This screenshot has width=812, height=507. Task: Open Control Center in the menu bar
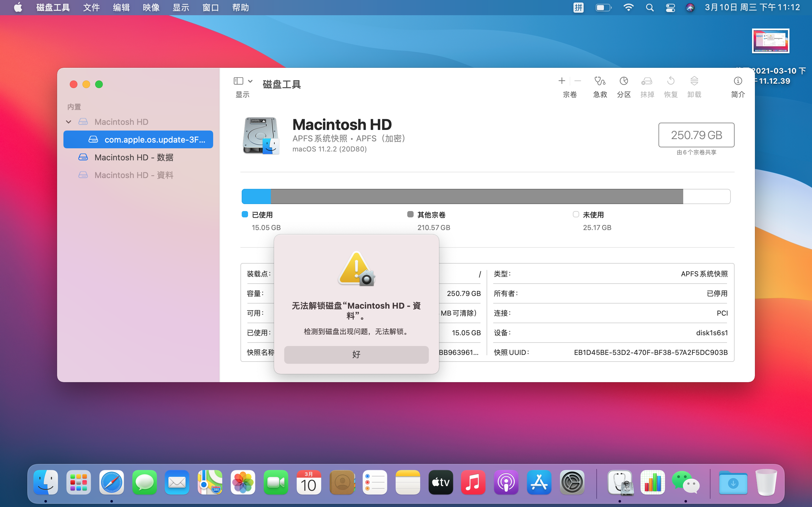(670, 7)
